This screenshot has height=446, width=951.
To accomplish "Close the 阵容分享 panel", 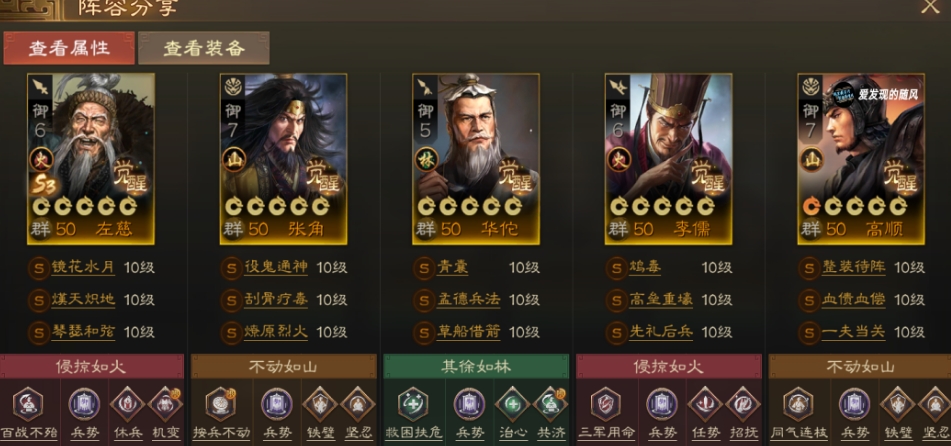I will [x=930, y=7].
